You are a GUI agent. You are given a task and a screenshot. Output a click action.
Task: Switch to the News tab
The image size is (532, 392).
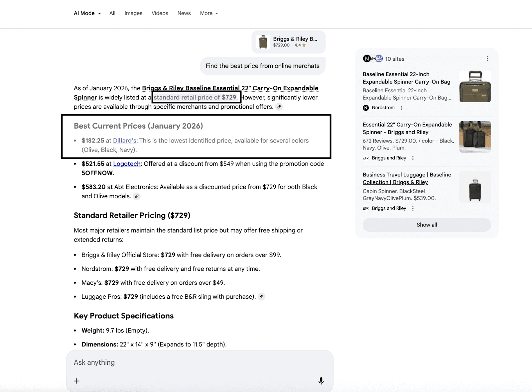coord(184,13)
